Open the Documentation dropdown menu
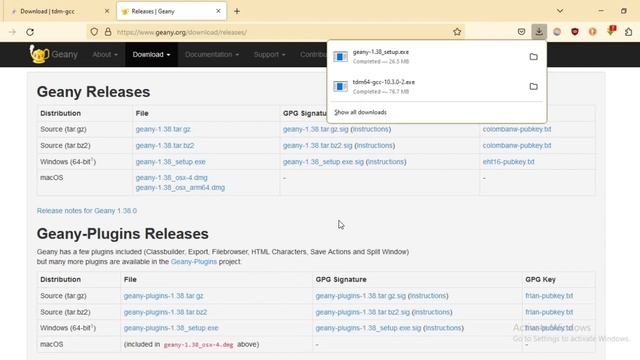640x360 pixels. tap(212, 54)
